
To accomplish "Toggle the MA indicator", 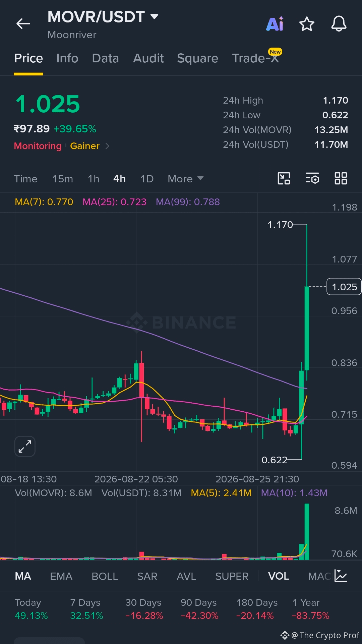I will point(23,576).
